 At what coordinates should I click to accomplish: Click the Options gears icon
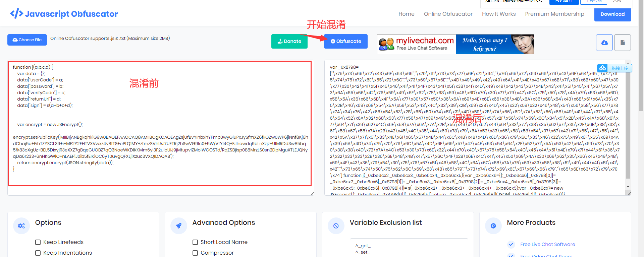[x=21, y=226]
